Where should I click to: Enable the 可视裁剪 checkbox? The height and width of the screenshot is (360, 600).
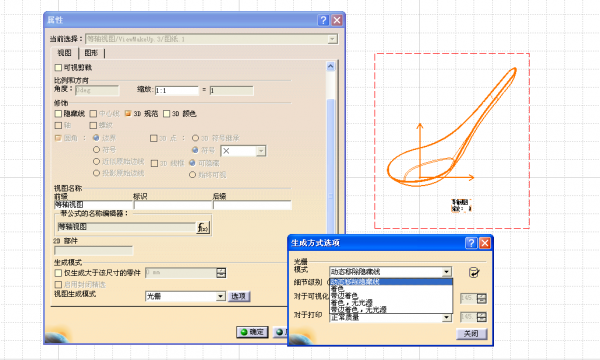58,68
